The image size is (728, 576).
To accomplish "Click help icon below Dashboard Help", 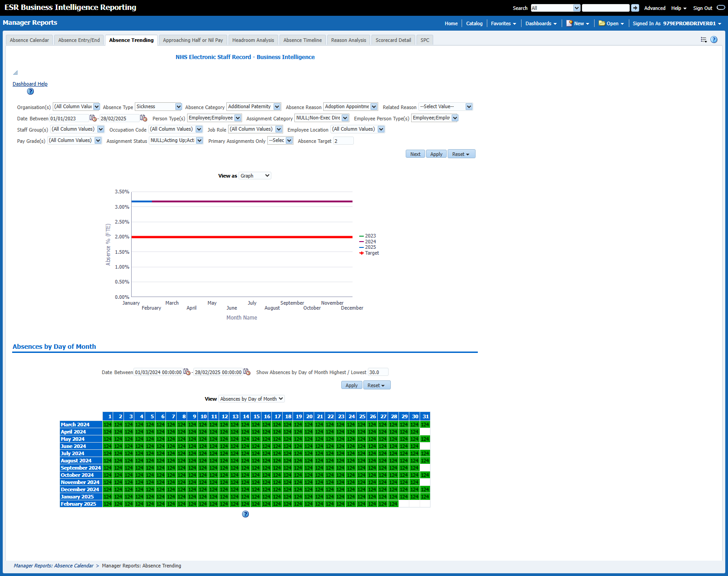I will (30, 91).
